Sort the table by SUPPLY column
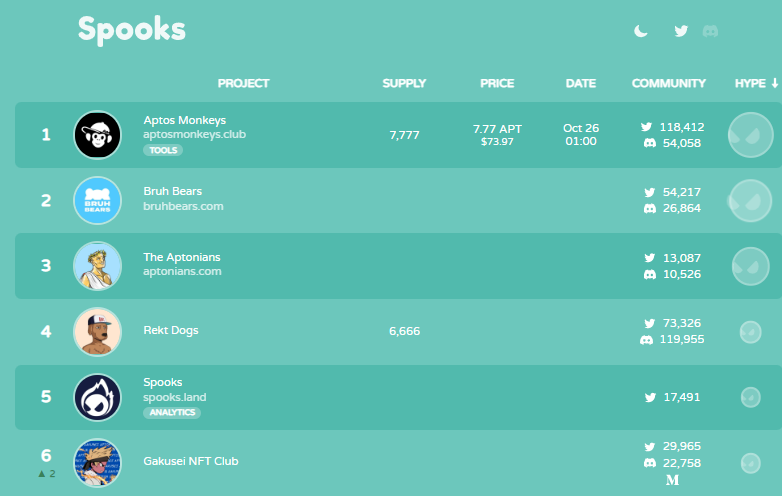The image size is (782, 496). click(x=404, y=83)
